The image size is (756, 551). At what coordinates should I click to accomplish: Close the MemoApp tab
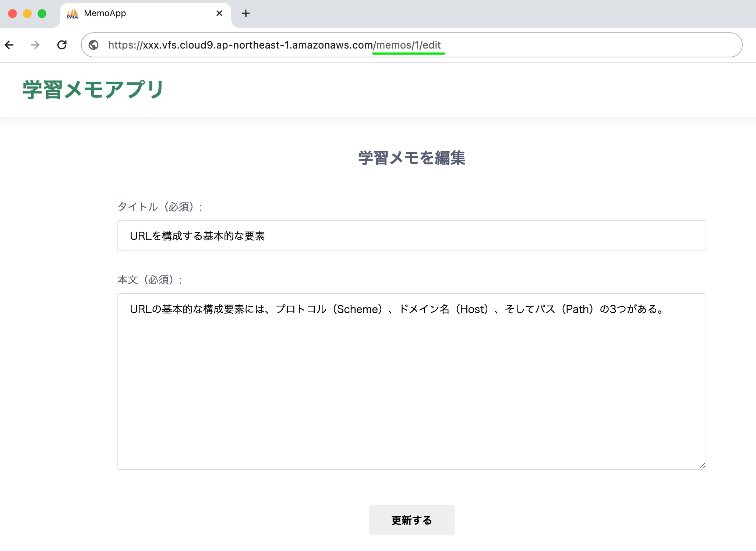coord(219,14)
